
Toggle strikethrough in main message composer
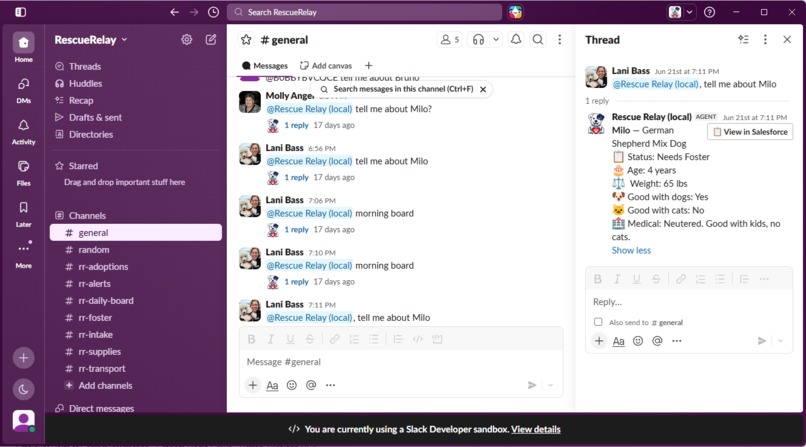click(309, 339)
